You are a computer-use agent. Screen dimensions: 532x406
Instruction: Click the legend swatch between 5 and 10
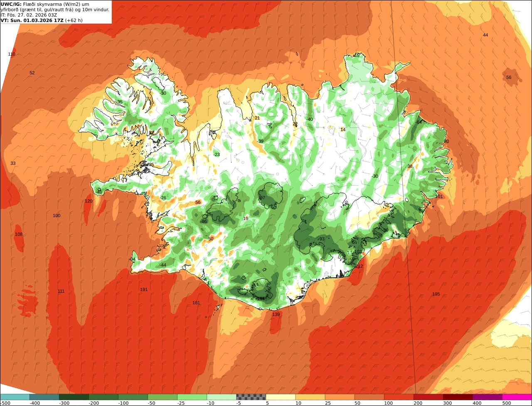[x=281, y=397]
